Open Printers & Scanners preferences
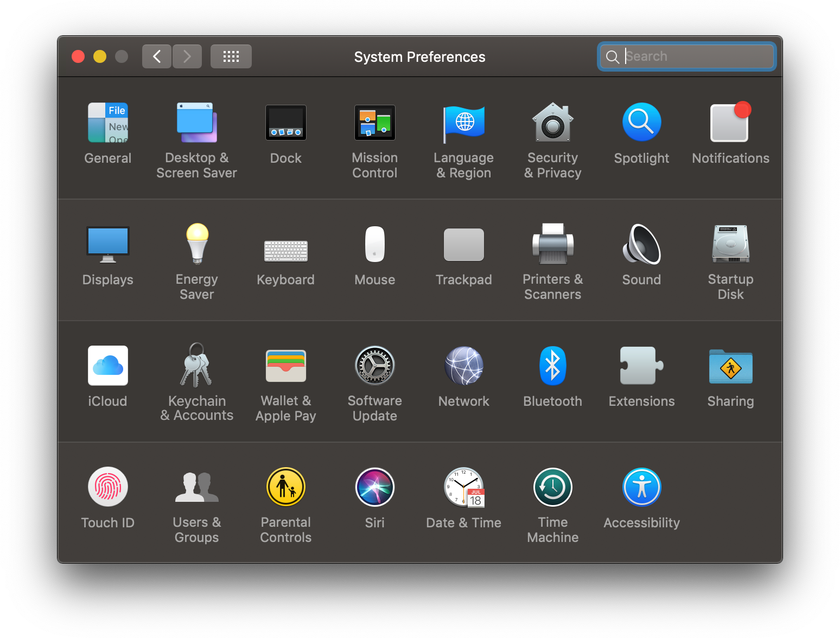The width and height of the screenshot is (840, 638). [x=552, y=244]
